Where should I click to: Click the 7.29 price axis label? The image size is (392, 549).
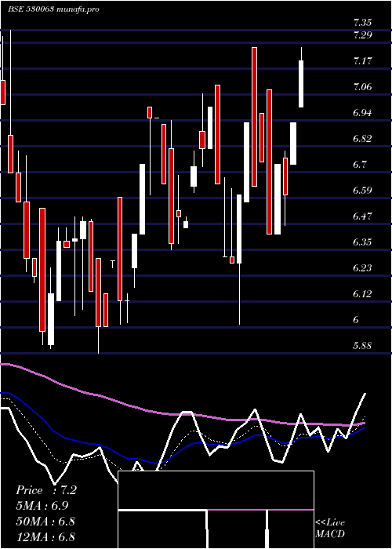click(x=362, y=35)
